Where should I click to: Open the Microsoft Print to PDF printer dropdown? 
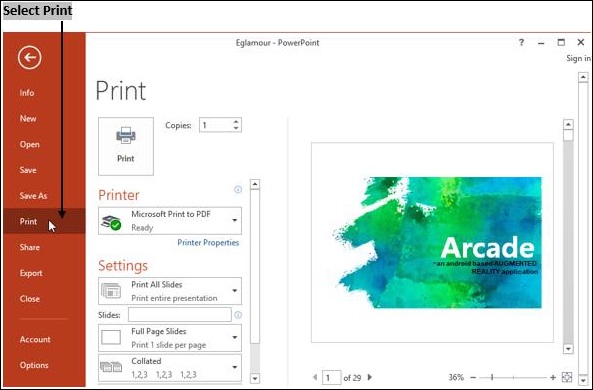click(x=170, y=221)
